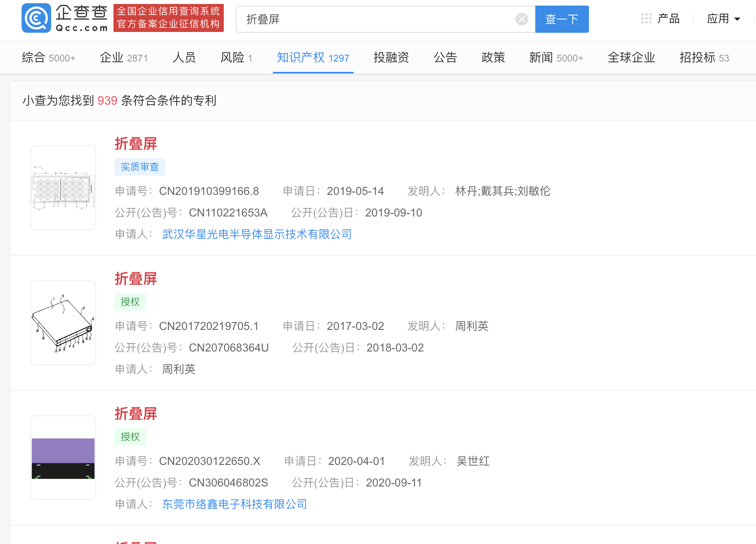Viewport: 756px width, 544px height.
Task: Click the 全国企业信用查询系统 red banner
Action: 169,18
